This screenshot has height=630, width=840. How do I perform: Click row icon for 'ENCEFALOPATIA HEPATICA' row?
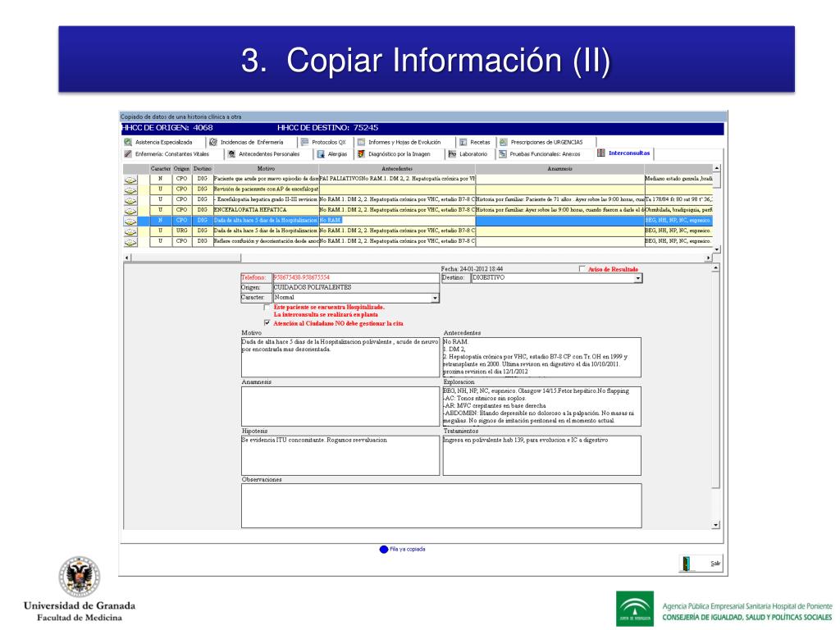[x=130, y=211]
